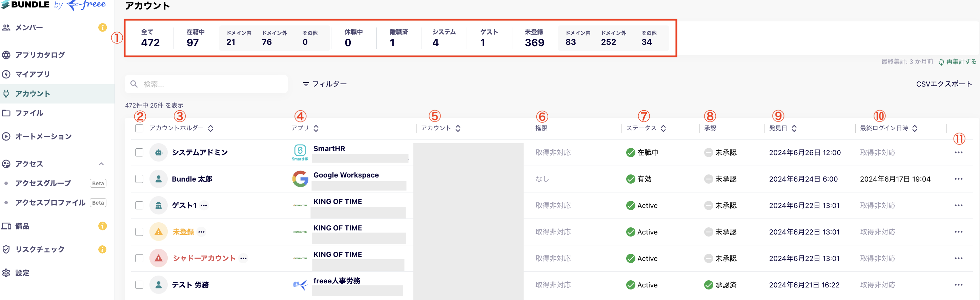
Task: Check the 未登録 row checkbox
Action: (139, 232)
